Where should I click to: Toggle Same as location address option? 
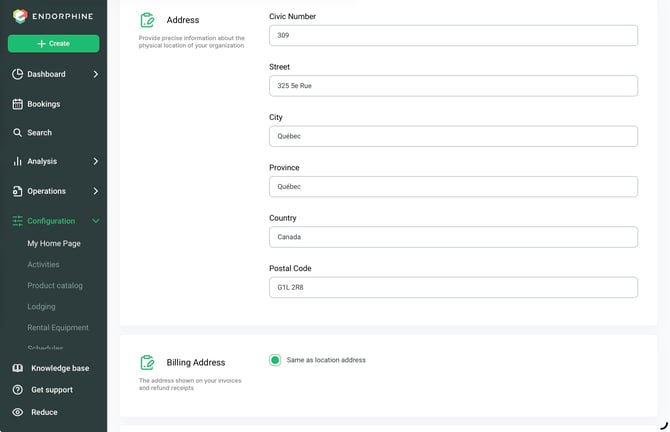point(275,360)
